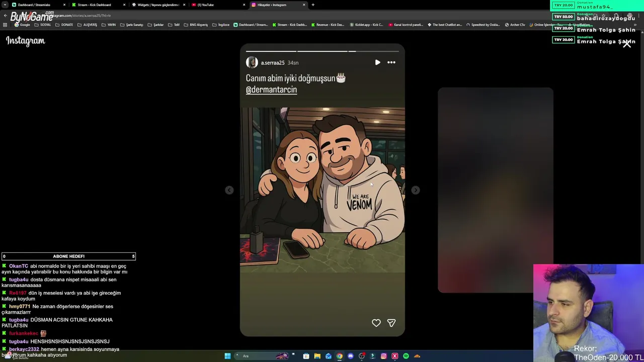Open the BNG Alışveriş bookmarks folder
The width and height of the screenshot is (644, 362).
coord(196,25)
